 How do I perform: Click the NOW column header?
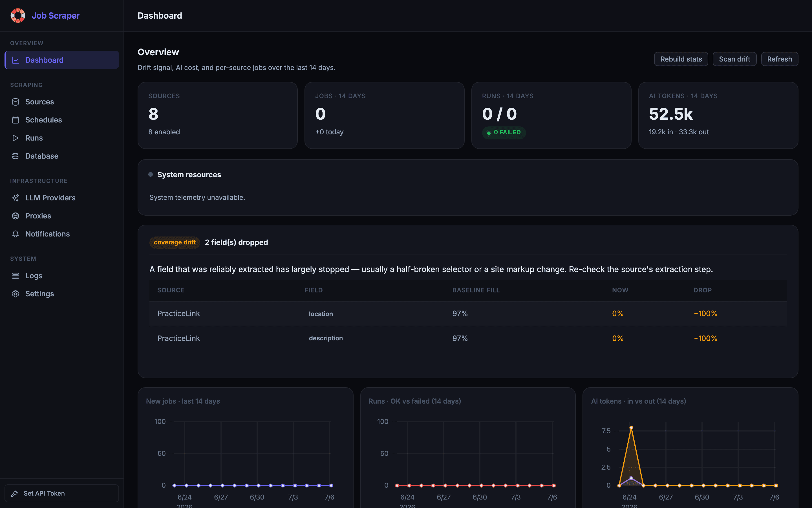[x=620, y=290]
